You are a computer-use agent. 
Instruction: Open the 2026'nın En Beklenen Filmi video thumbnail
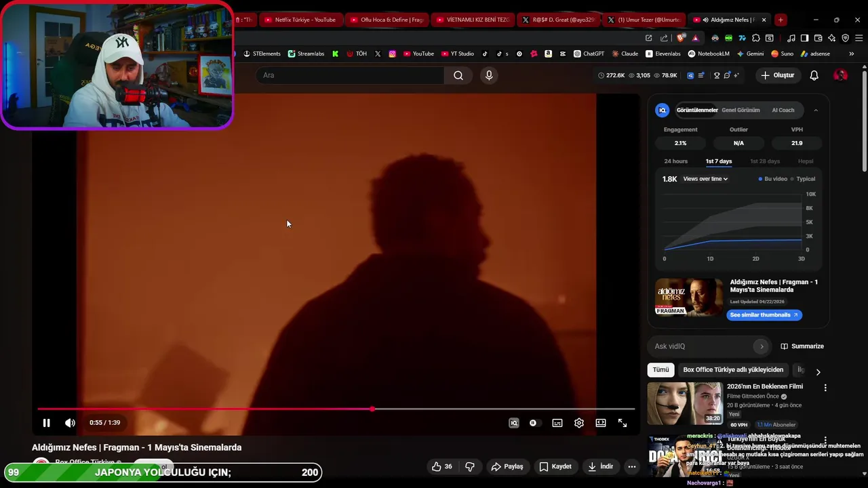(x=685, y=403)
